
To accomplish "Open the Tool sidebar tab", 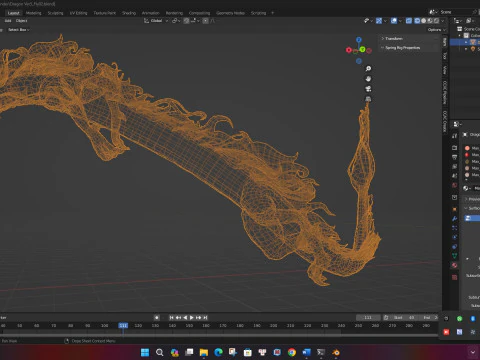I will point(444,55).
